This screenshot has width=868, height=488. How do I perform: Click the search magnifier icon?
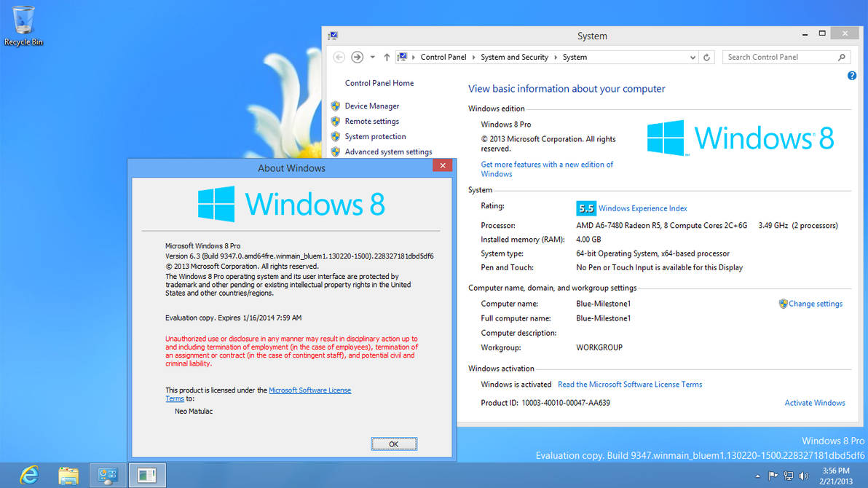click(842, 57)
